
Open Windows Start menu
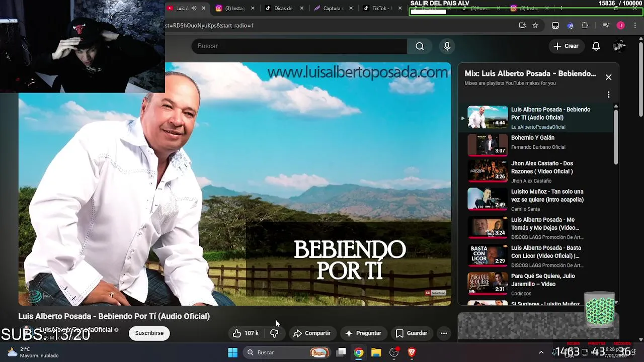232,352
